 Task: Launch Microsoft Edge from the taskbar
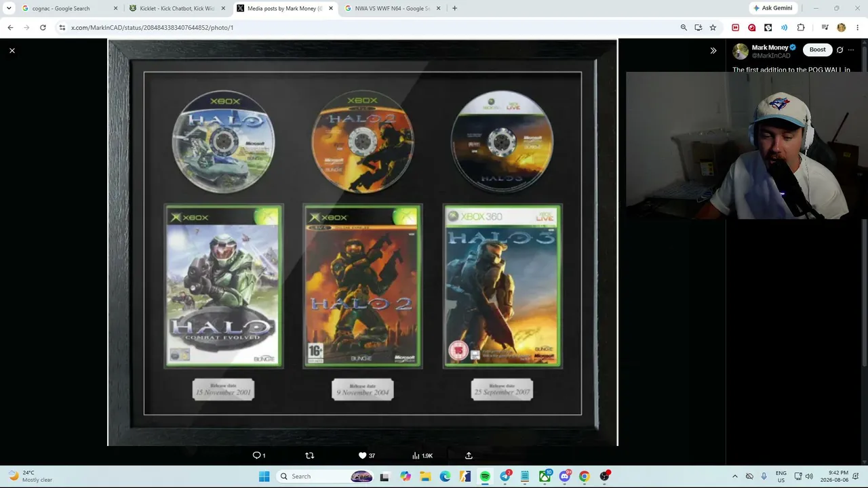point(445,476)
